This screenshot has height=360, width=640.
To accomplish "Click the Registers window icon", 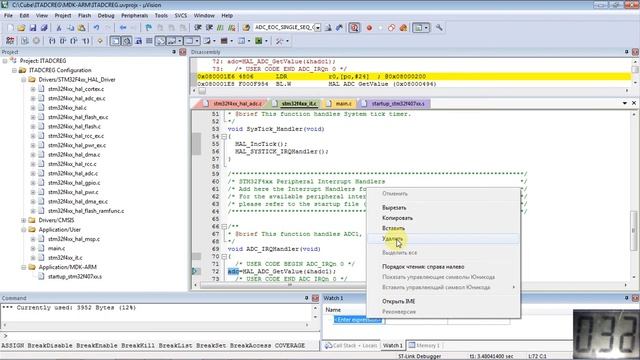I will click(149, 41).
